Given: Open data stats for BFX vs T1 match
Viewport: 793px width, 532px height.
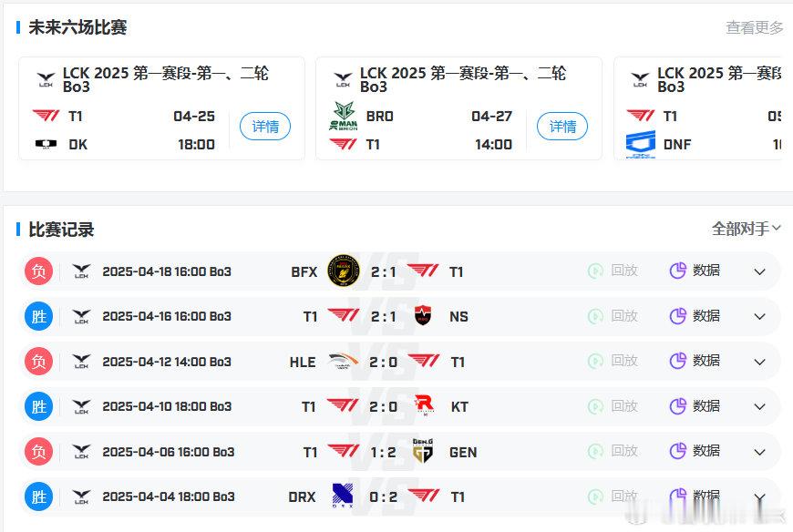Looking at the screenshot, I should [695, 271].
